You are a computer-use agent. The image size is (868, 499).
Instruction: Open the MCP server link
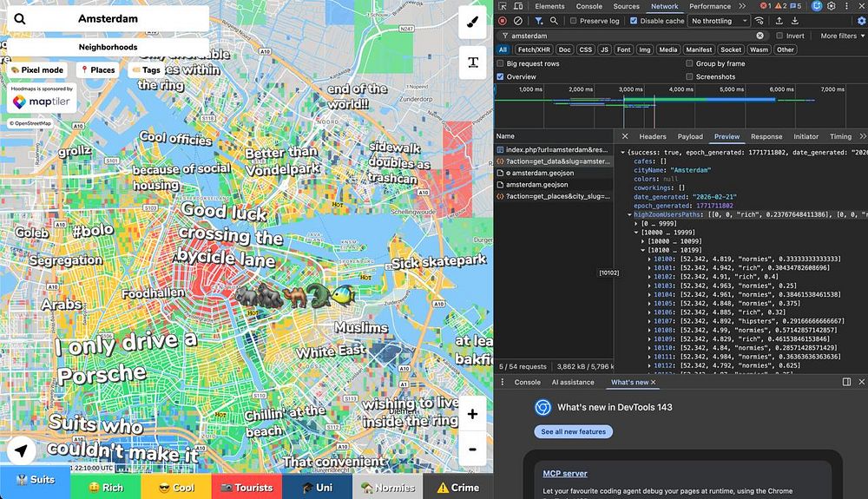click(565, 474)
